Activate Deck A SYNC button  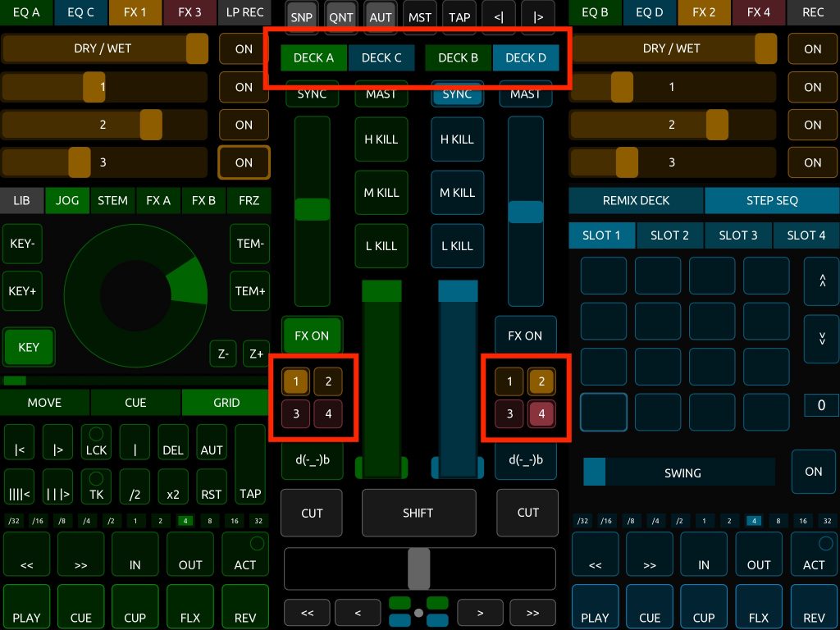(312, 94)
